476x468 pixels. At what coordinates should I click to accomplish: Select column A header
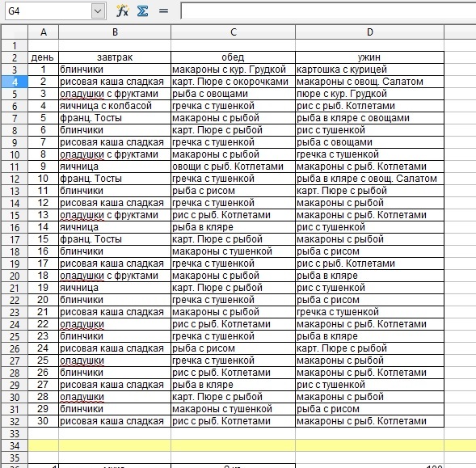click(x=44, y=32)
